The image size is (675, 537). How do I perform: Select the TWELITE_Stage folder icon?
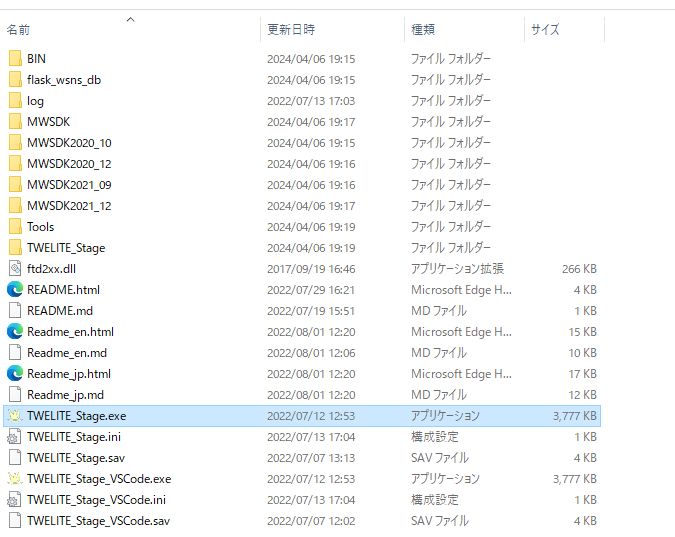[x=15, y=248]
